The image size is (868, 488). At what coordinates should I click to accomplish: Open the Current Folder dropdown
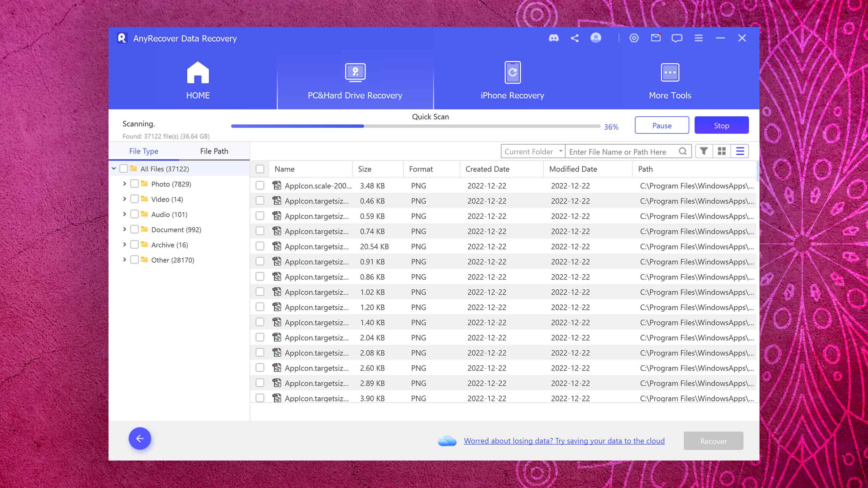(533, 151)
